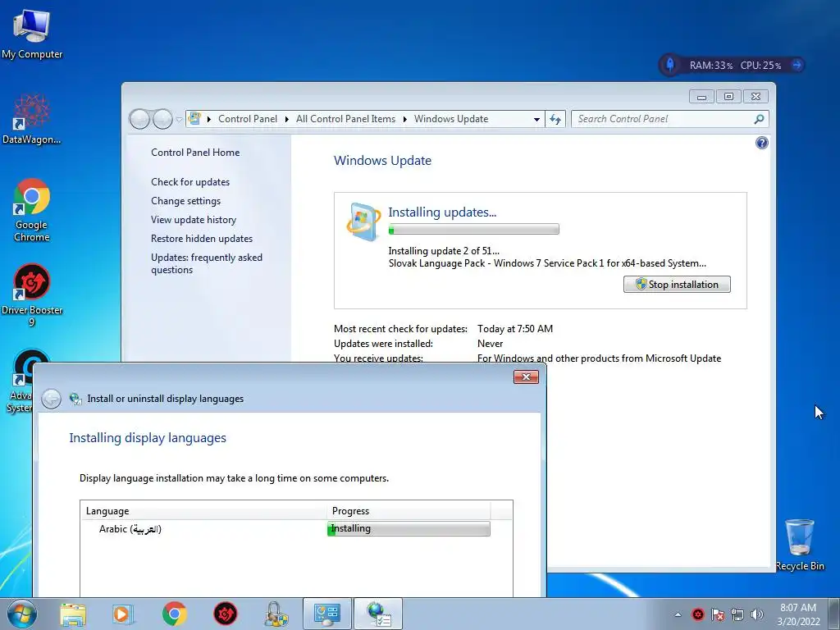The width and height of the screenshot is (840, 630).
Task: Click the globe icon in language dialog title
Action: pos(75,399)
